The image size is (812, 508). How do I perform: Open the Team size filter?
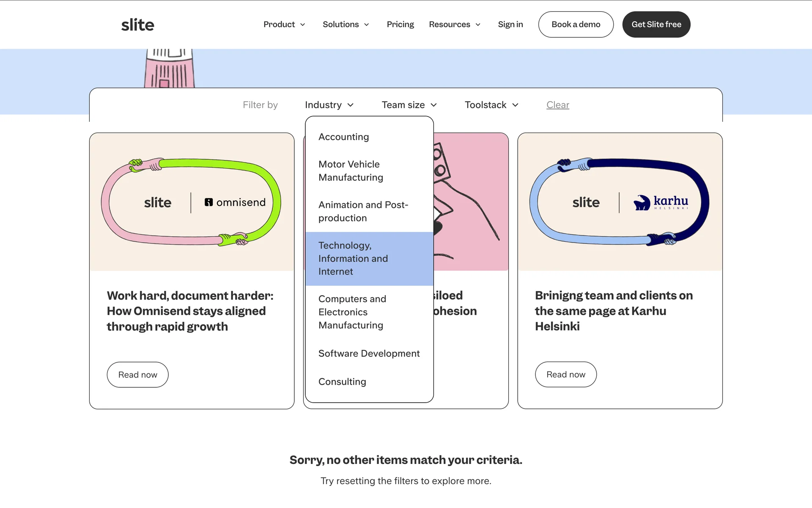[409, 105]
